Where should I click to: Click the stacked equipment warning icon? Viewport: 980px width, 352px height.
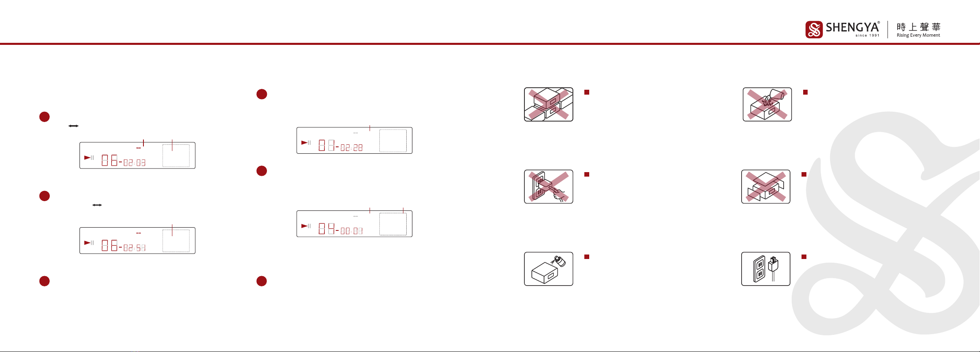point(548,104)
